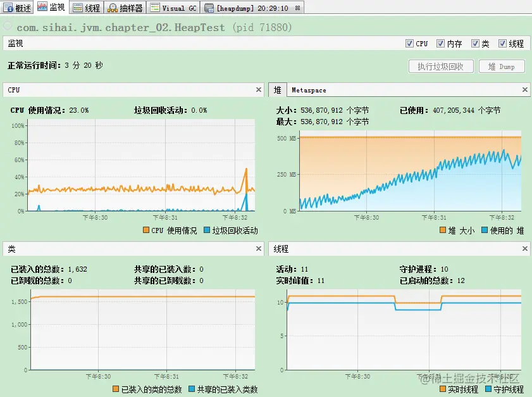
Task: Switch to the Visual GC tab
Action: [x=173, y=8]
